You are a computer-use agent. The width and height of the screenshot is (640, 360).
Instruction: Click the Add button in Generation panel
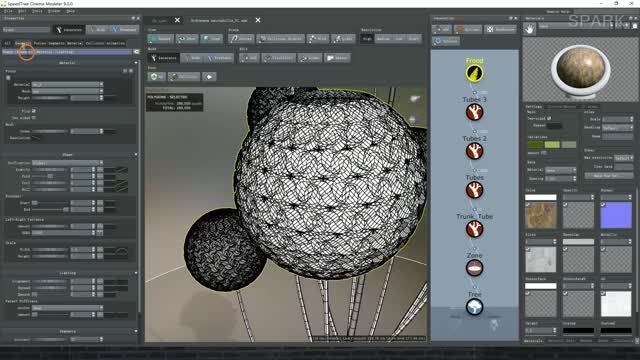(x=442, y=29)
